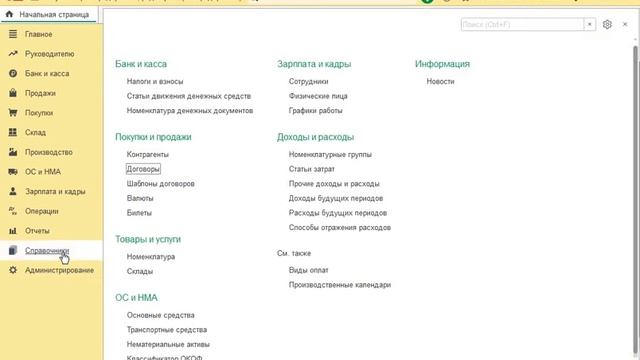The height and width of the screenshot is (360, 640).
Task: Click the ОС и НМА truck icon
Action: coord(13,172)
